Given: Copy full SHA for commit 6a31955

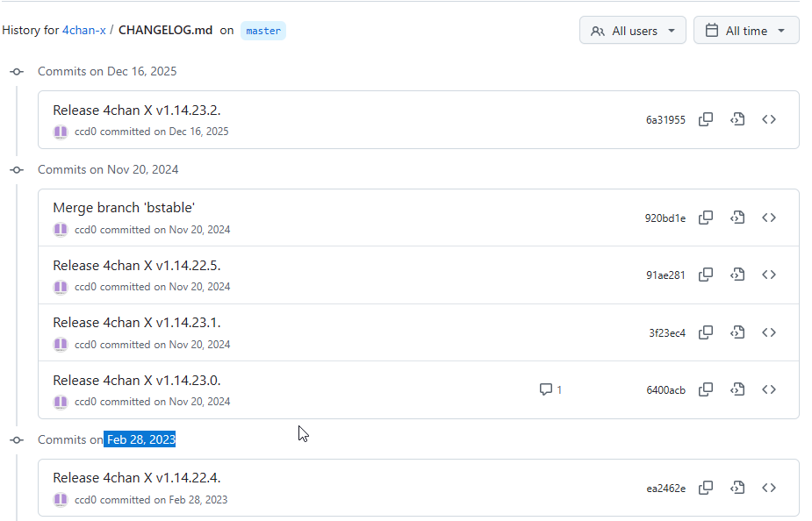Looking at the screenshot, I should [705, 119].
